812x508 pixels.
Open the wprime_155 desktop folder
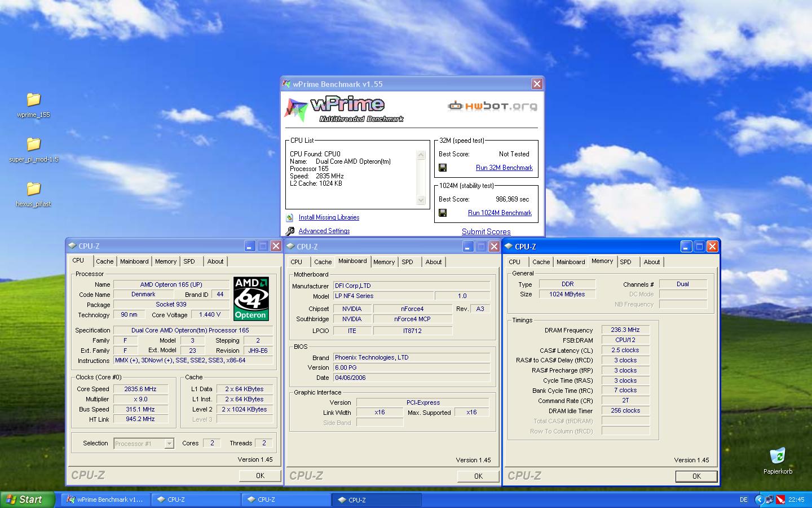[33, 105]
